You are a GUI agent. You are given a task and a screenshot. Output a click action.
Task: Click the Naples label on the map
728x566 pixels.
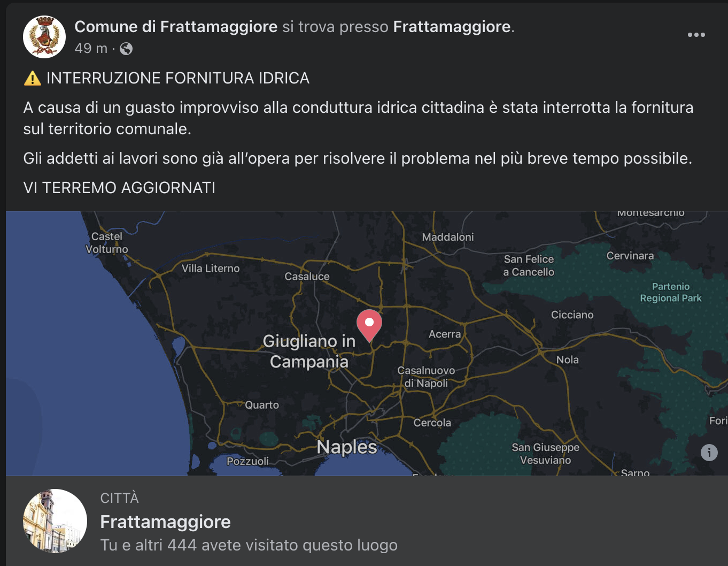pos(347,447)
